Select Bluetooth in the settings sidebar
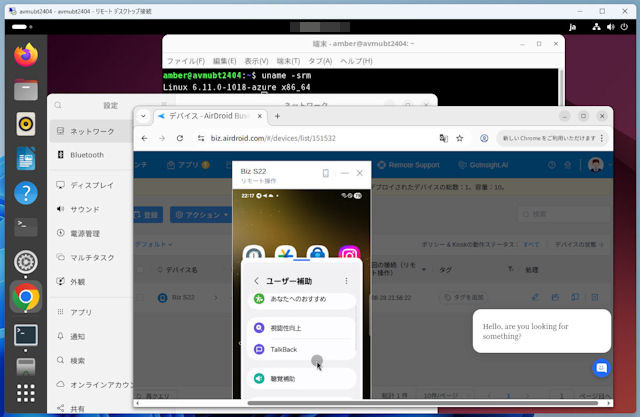This screenshot has height=417, width=640. tap(86, 155)
